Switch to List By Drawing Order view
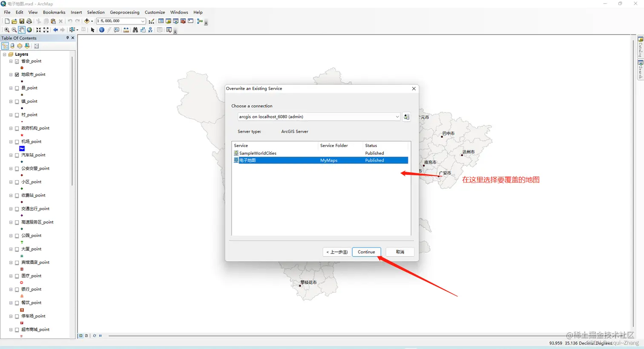This screenshot has height=349, width=644. coord(5,46)
